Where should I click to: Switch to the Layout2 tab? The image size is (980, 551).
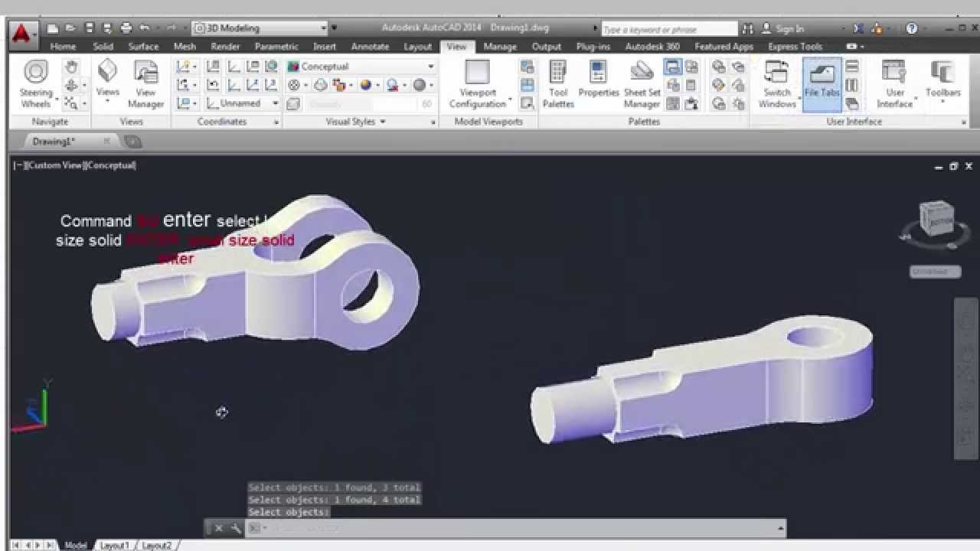pyautogui.click(x=156, y=546)
